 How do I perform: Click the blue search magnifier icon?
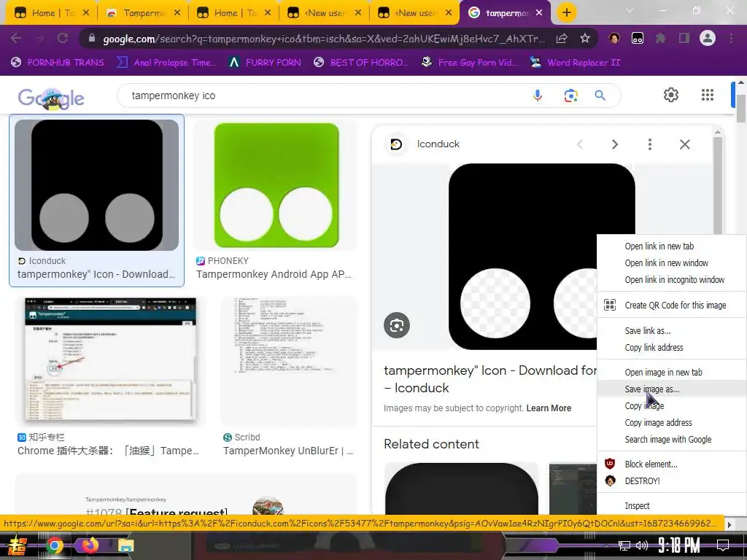point(600,96)
